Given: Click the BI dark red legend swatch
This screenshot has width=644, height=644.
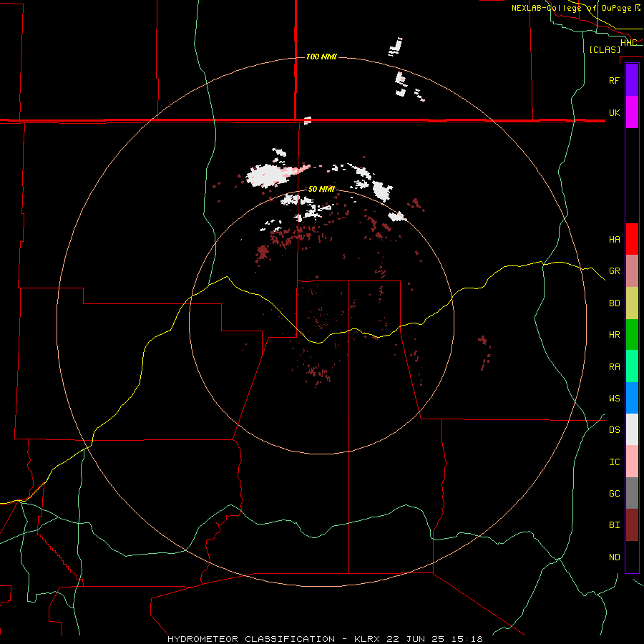Looking at the screenshot, I should [x=632, y=525].
